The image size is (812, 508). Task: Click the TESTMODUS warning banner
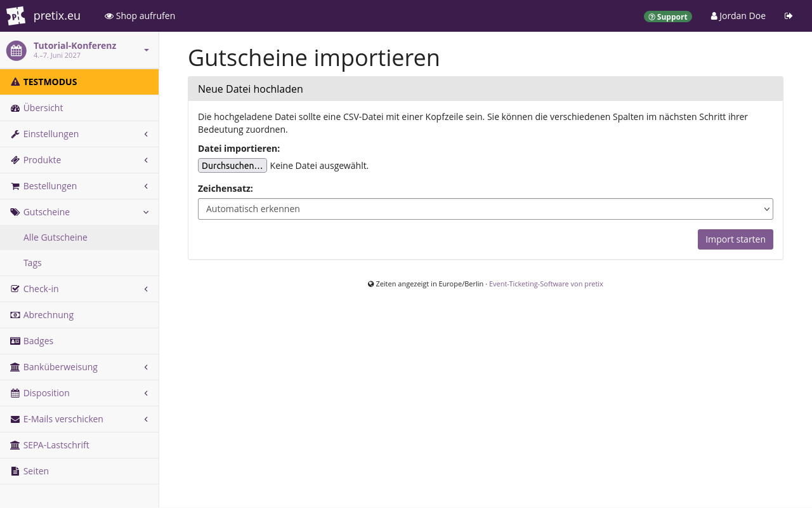tap(79, 82)
